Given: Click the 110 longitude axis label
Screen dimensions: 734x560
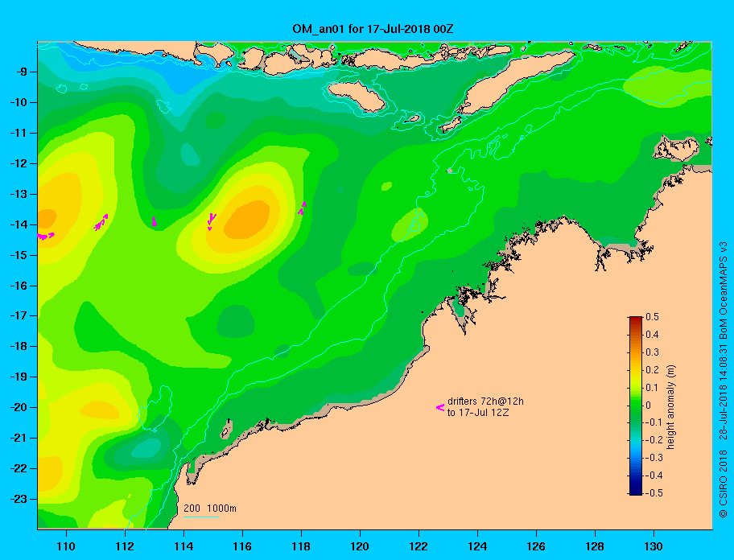Looking at the screenshot, I should pos(66,546).
